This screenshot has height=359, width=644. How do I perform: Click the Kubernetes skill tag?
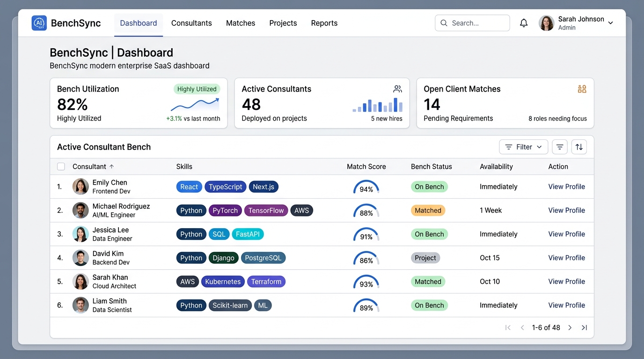click(223, 281)
